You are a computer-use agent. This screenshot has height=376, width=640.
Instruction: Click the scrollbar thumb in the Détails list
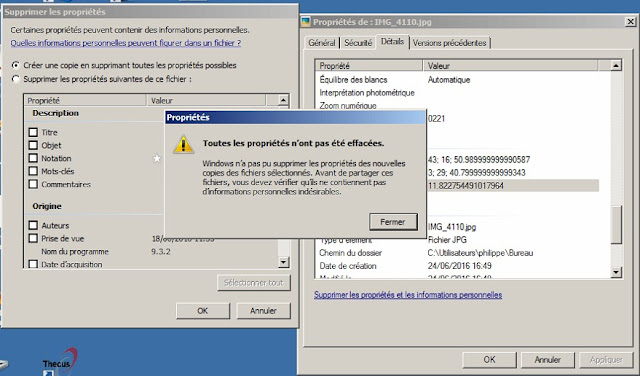click(x=616, y=225)
